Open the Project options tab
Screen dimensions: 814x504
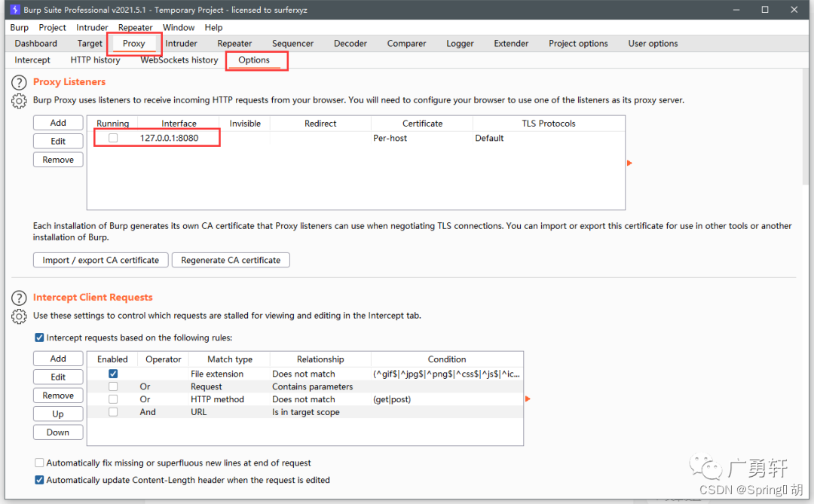click(x=578, y=44)
